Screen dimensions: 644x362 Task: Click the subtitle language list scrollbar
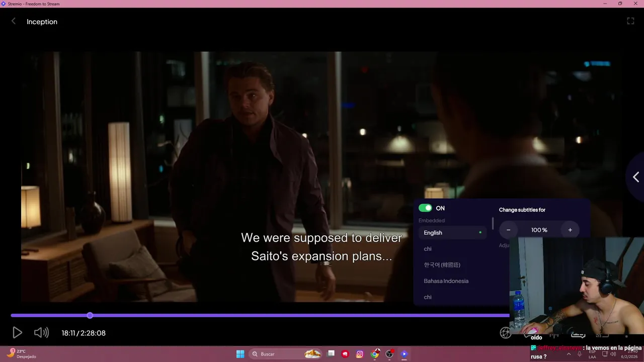coord(493,224)
